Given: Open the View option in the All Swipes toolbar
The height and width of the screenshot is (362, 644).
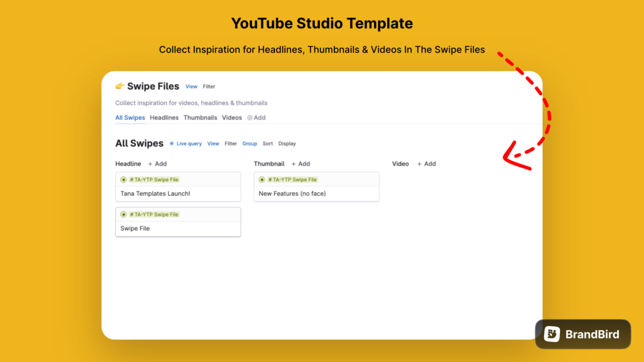Looking at the screenshot, I should [x=213, y=144].
